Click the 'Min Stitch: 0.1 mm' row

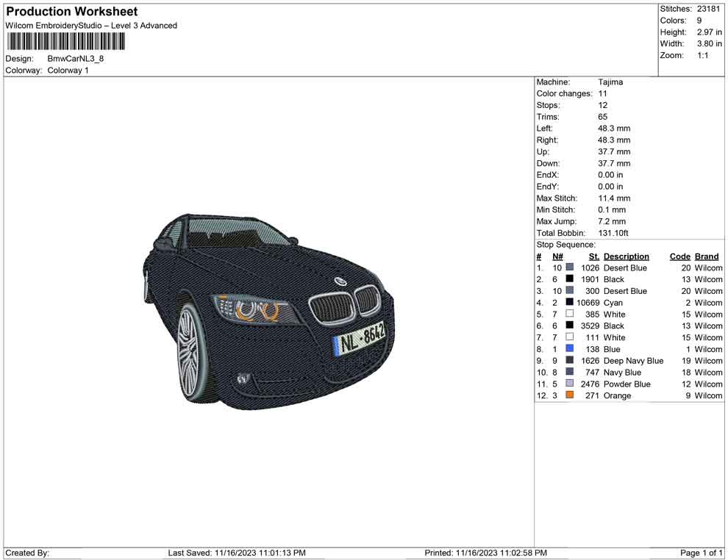click(x=581, y=209)
